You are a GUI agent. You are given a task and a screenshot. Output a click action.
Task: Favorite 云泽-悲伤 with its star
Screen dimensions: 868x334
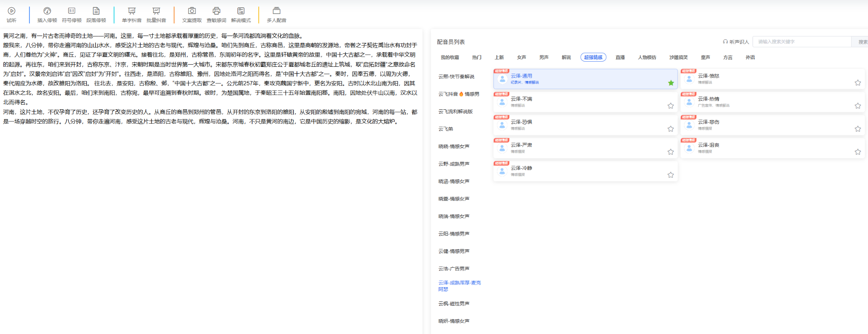tap(858, 129)
